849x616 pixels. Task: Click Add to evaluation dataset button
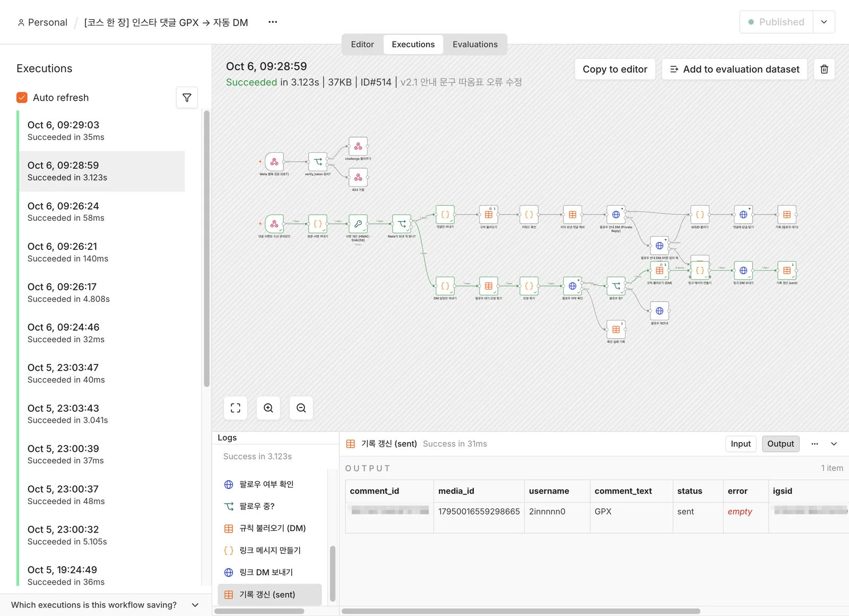tap(734, 70)
